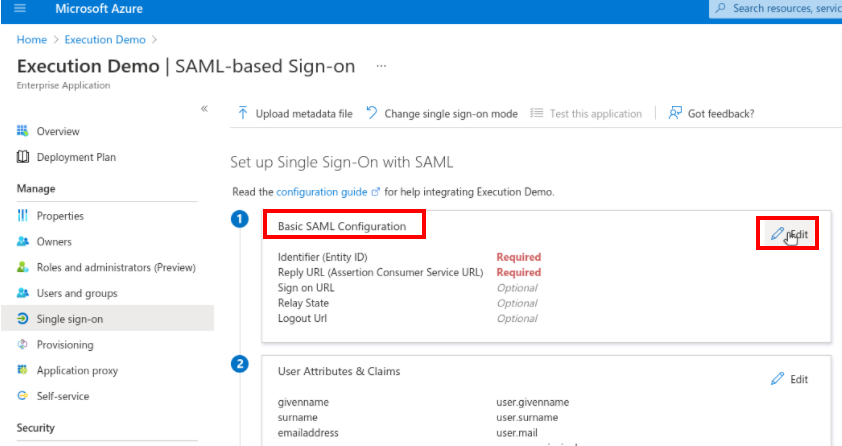Click the Single sign-on arrow icon

(23, 319)
